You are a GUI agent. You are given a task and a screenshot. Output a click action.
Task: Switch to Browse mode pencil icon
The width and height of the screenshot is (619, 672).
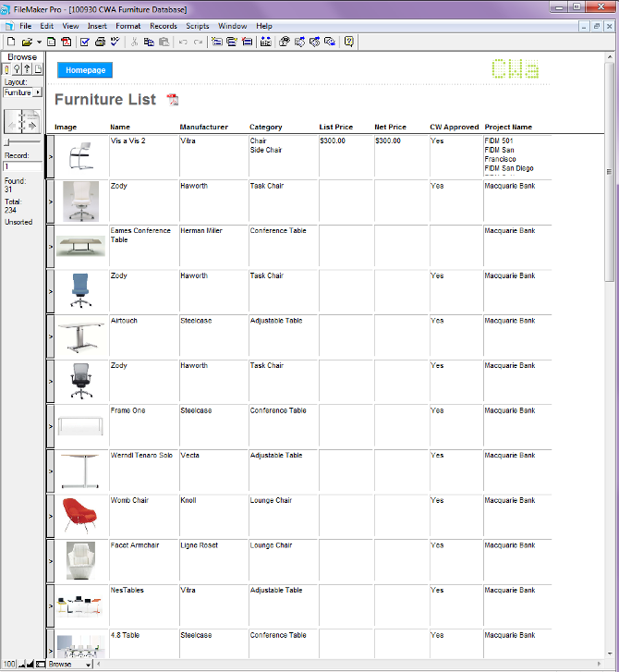point(6,68)
